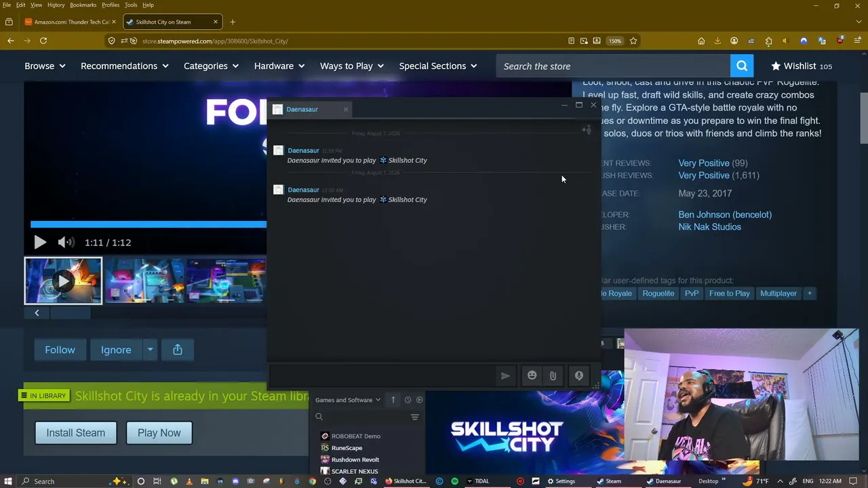Mute the trailer using the speaker icon

pyautogui.click(x=66, y=242)
